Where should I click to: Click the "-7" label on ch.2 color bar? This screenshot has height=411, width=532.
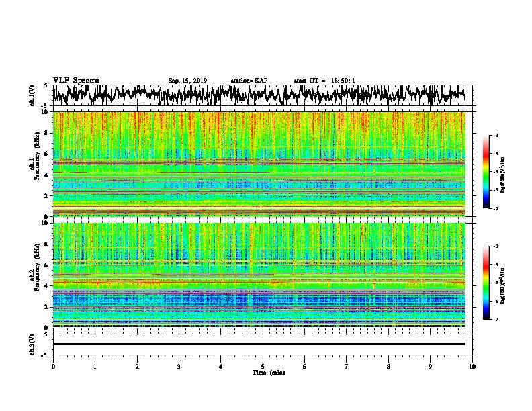[495, 320]
